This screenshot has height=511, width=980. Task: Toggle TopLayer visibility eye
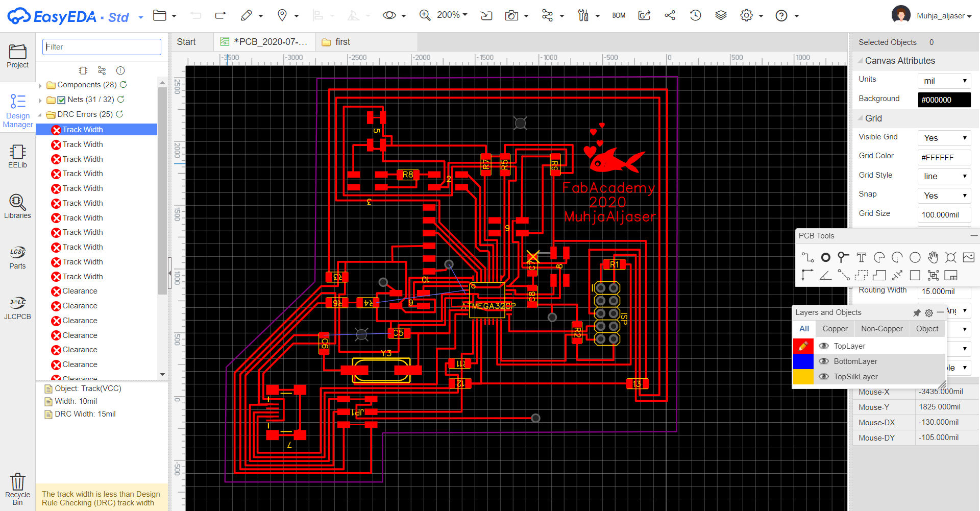click(823, 346)
